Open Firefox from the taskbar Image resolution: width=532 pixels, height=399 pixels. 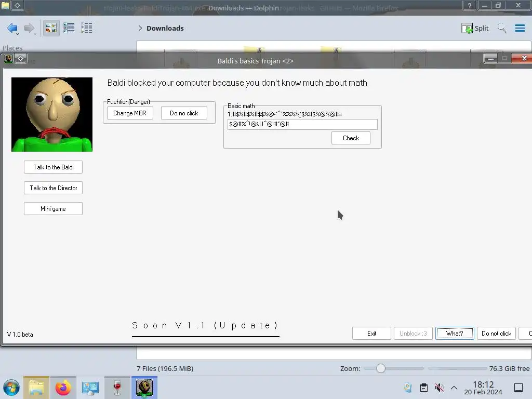point(63,388)
